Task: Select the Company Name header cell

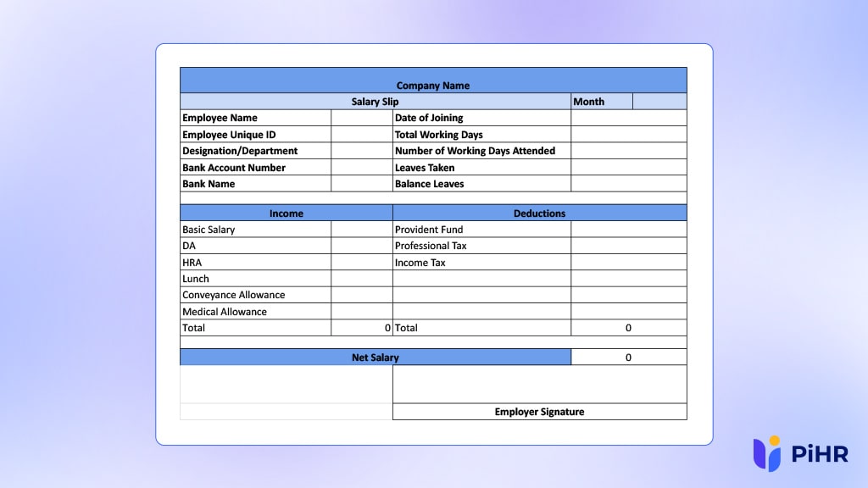Action: (x=433, y=85)
